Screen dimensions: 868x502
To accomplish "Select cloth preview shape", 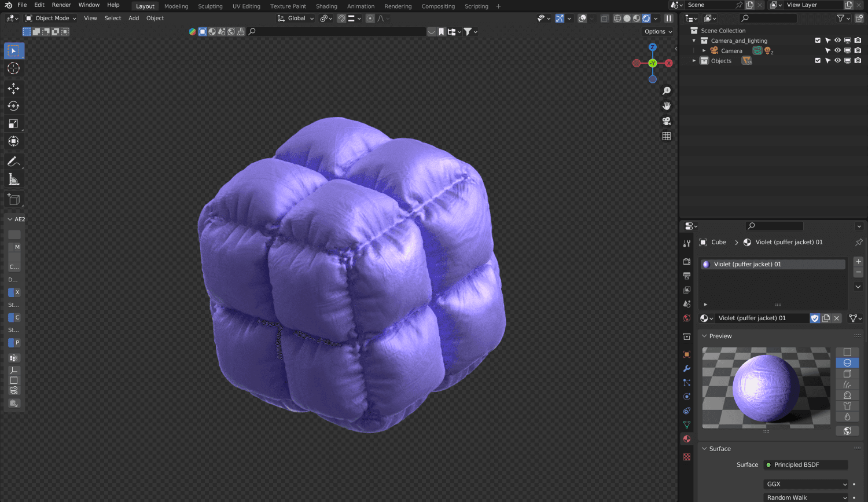I will tap(847, 406).
